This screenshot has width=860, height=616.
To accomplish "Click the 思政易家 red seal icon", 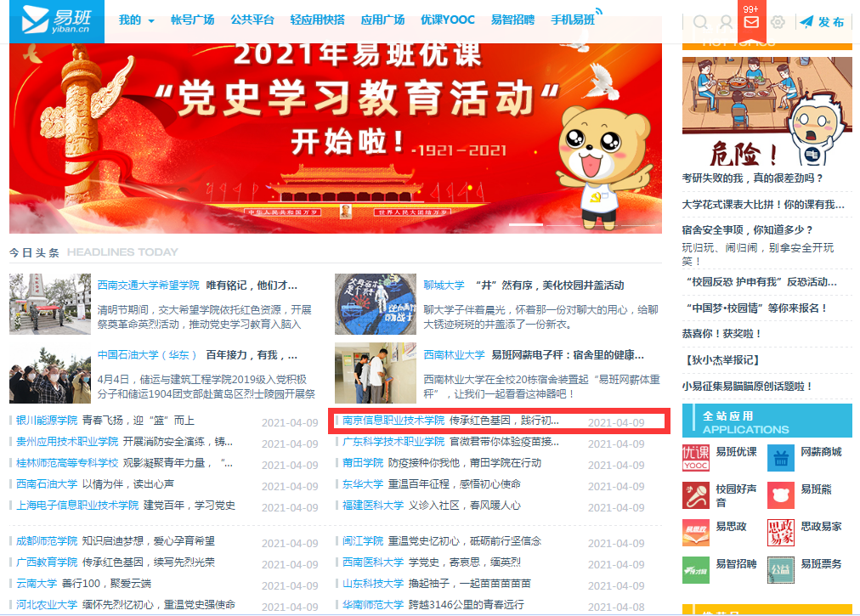I will coord(781,533).
